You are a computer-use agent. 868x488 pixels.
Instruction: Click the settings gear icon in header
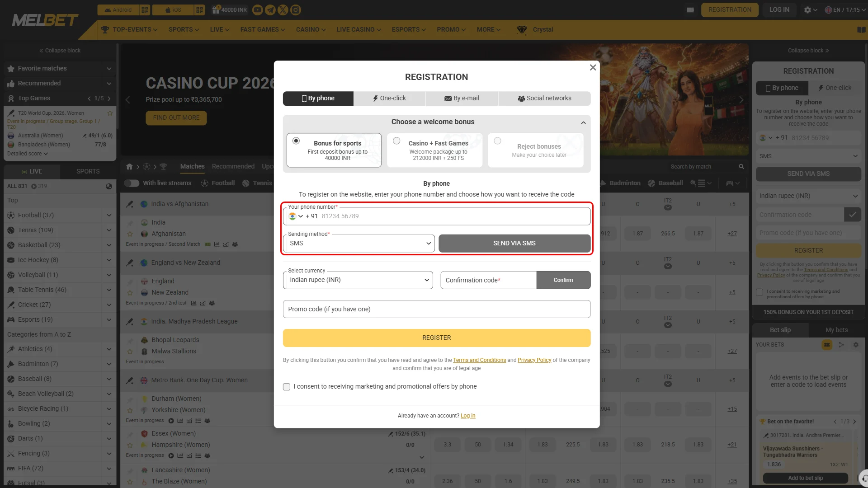(807, 9)
